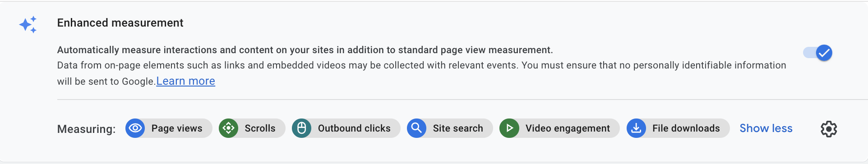Click the green Scrolls arrows icon
This screenshot has width=868, height=164.
coord(229,128)
